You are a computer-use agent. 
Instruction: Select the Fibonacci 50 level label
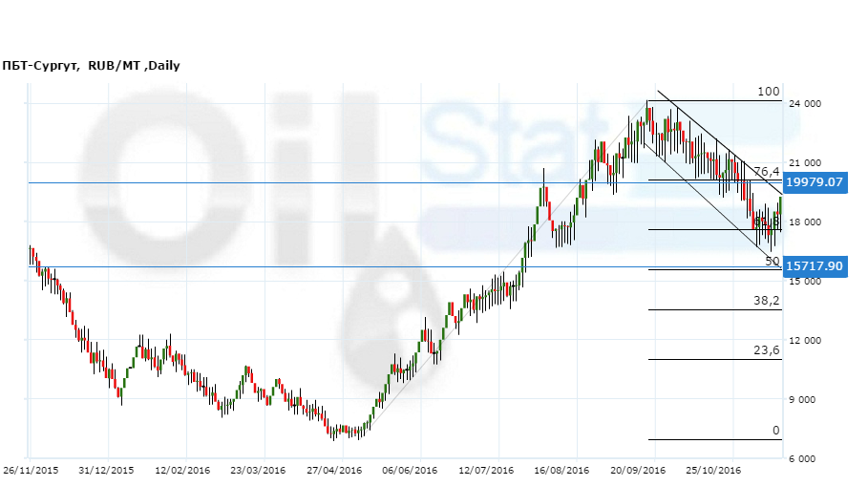coord(773,261)
